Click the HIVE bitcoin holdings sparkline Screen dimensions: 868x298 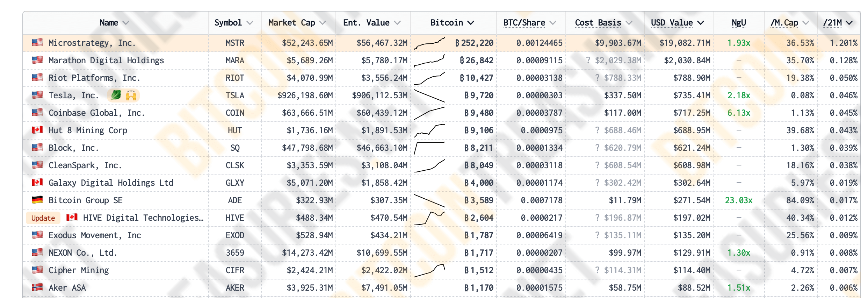[429, 218]
